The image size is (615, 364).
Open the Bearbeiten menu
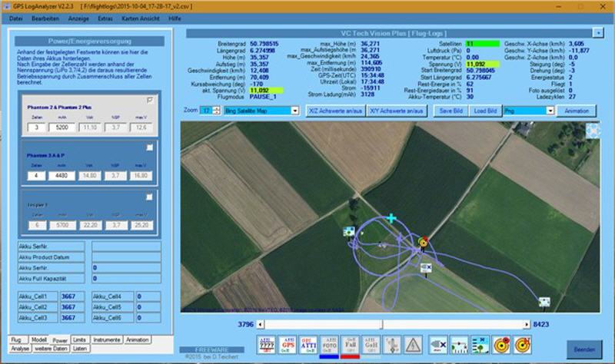tap(45, 18)
